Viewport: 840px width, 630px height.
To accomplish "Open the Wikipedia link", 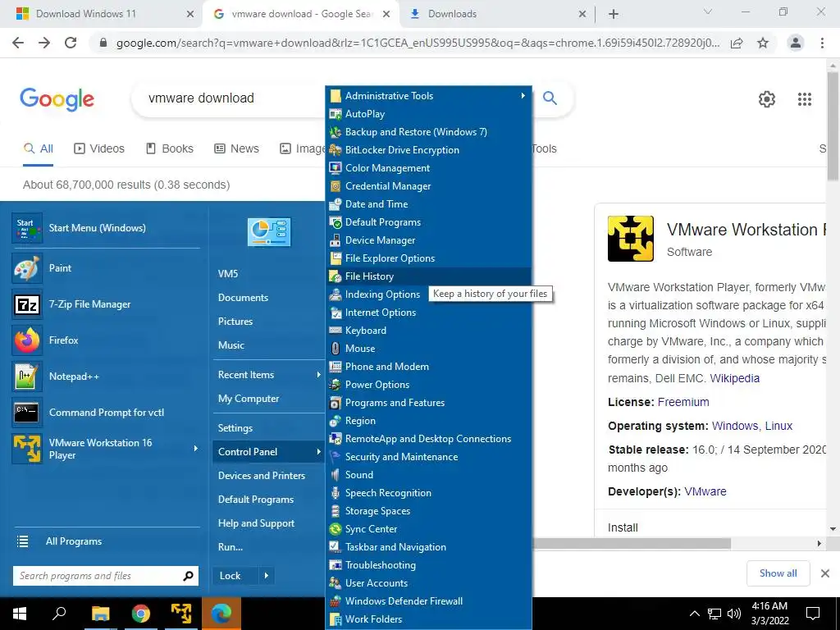I will [x=734, y=378].
